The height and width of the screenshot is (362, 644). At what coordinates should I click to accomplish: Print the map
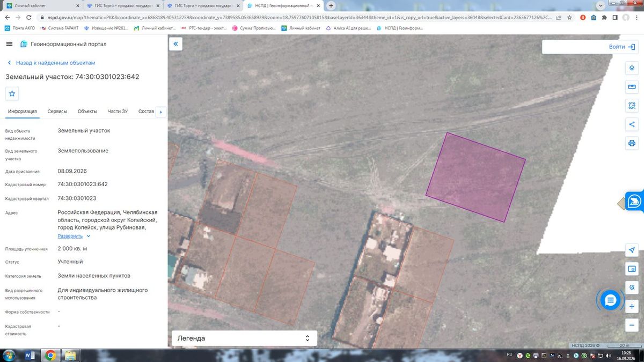point(632,143)
